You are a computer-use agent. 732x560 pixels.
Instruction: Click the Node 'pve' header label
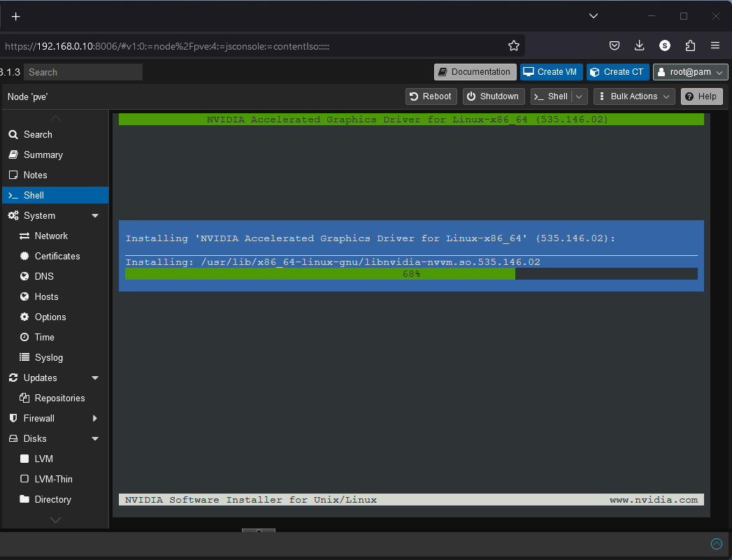[27, 96]
